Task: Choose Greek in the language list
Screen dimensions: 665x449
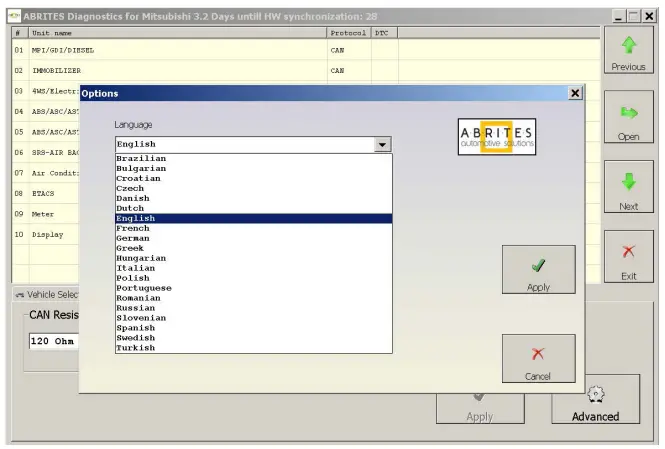Action: tap(254, 248)
